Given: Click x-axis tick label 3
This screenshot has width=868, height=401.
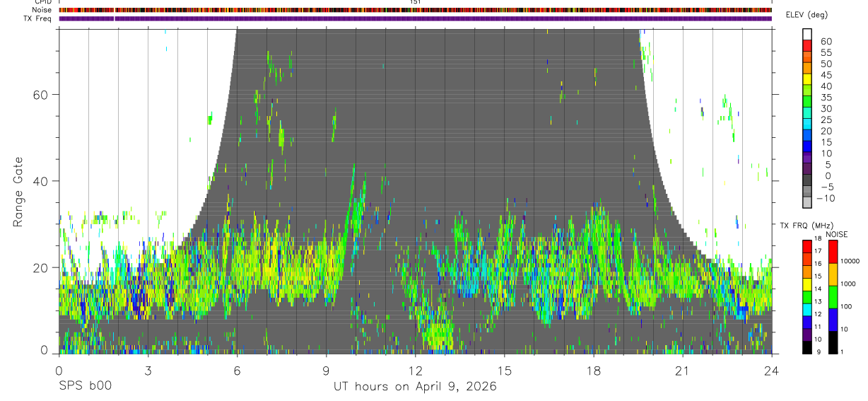Looking at the screenshot, I should coord(148,370).
